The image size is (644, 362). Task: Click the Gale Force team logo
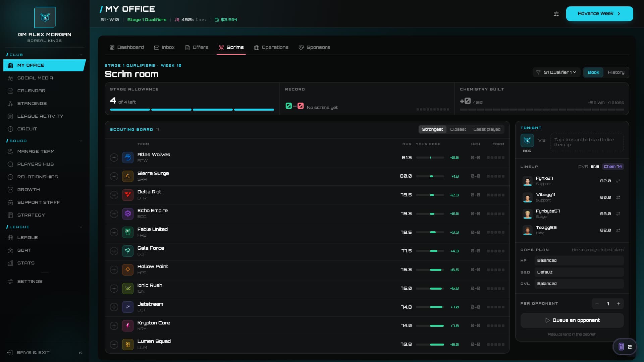[x=128, y=251]
